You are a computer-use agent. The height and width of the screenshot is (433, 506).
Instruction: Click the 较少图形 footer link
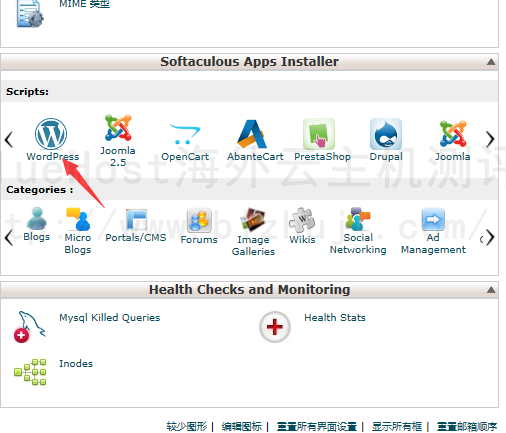click(x=187, y=426)
